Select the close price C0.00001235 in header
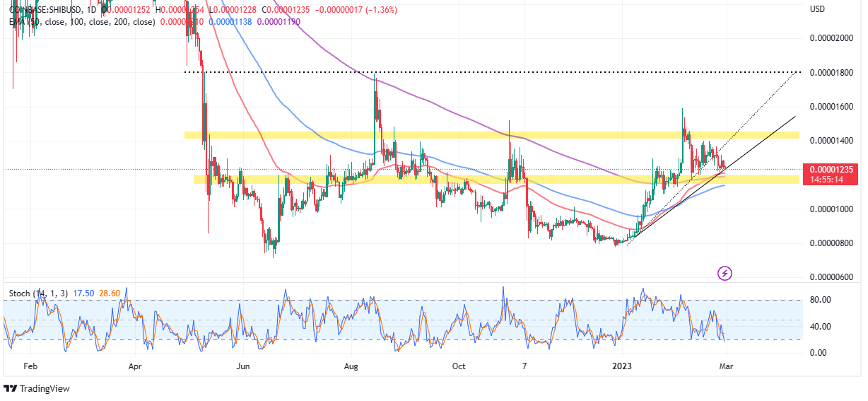 click(x=285, y=10)
